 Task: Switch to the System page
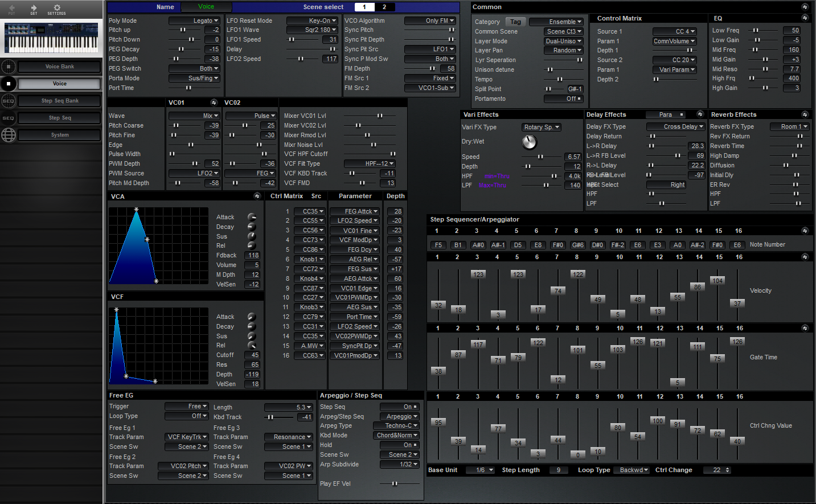click(x=60, y=135)
